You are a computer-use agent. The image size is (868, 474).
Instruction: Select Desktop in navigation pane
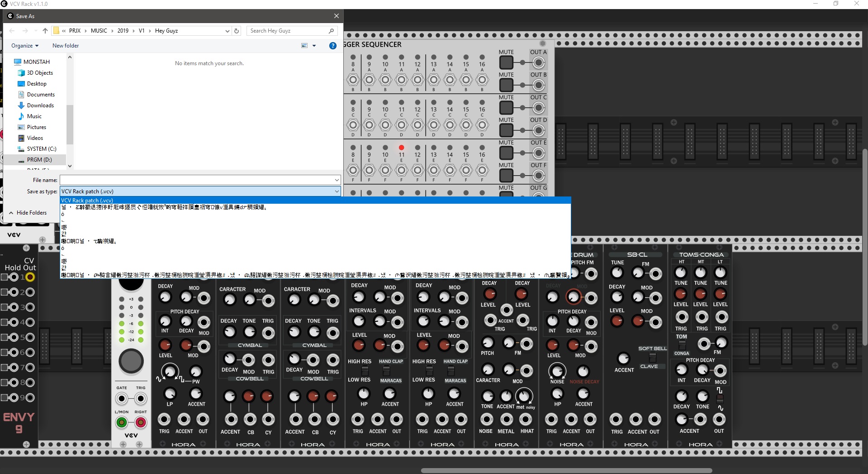(37, 84)
